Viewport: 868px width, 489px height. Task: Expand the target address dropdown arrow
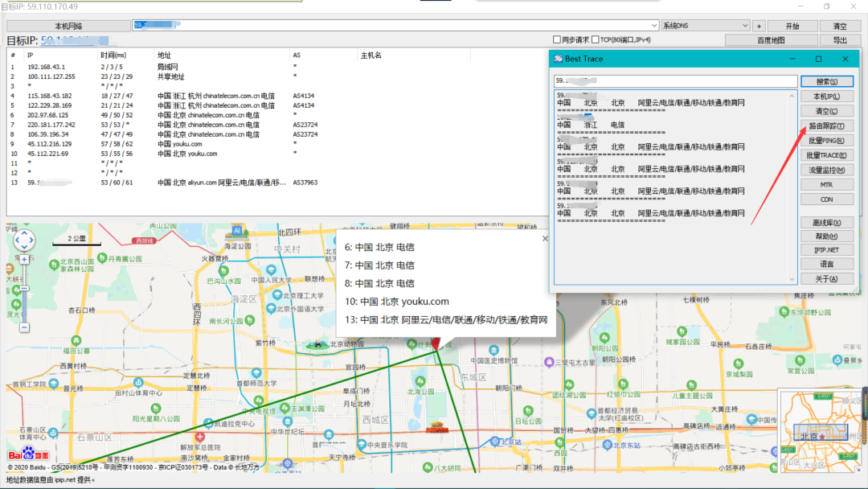click(653, 26)
